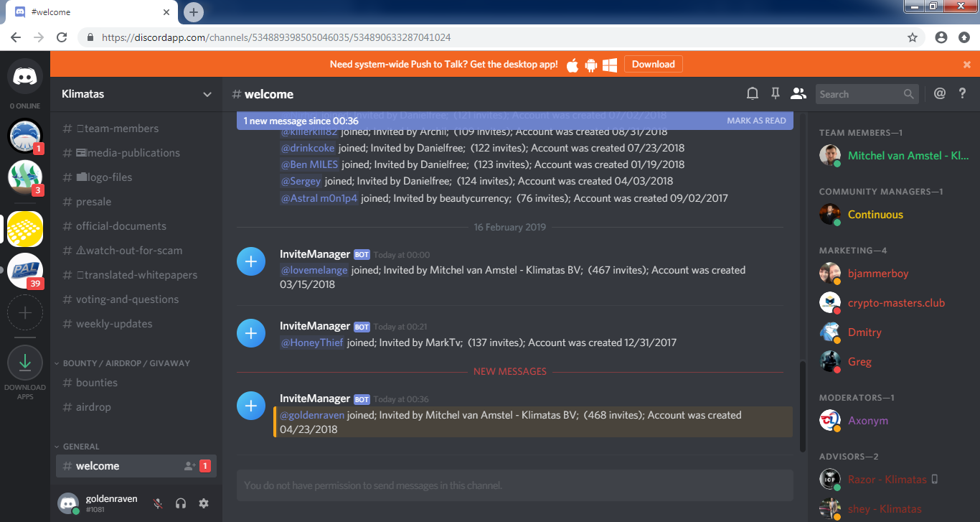
Task: Click the chat message scrollbar
Action: (x=803, y=406)
